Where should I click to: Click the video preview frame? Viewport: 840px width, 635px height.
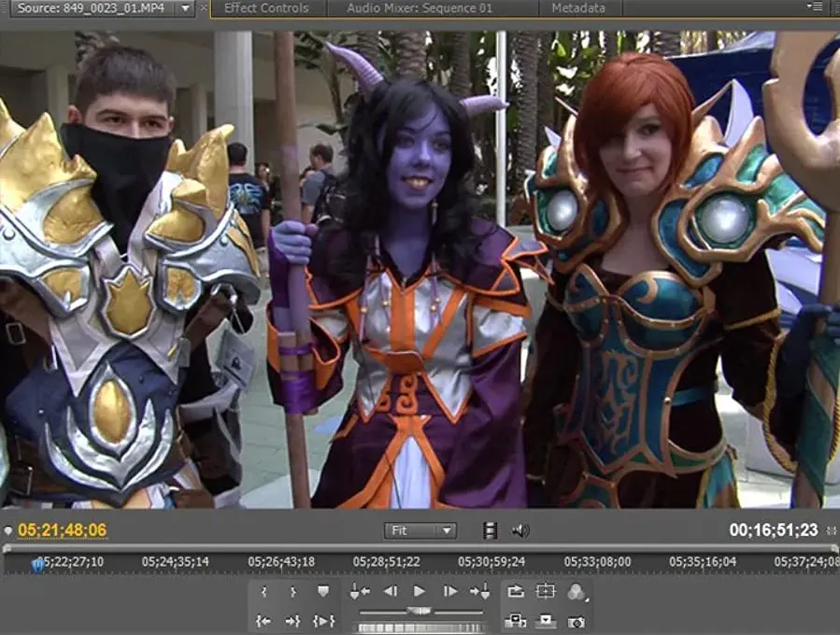tap(420, 269)
